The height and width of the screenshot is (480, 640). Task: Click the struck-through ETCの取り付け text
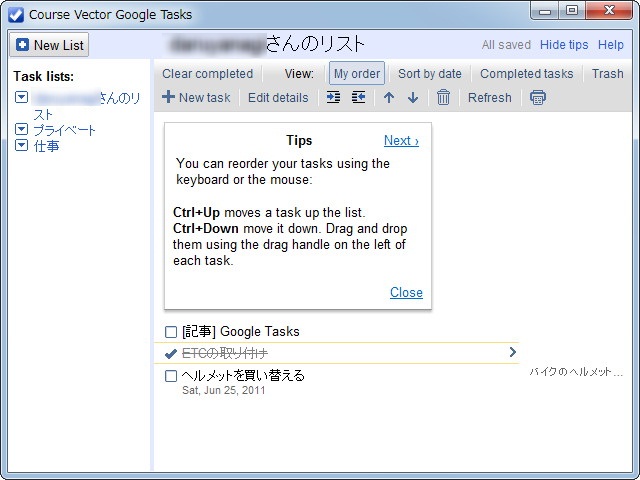point(224,353)
